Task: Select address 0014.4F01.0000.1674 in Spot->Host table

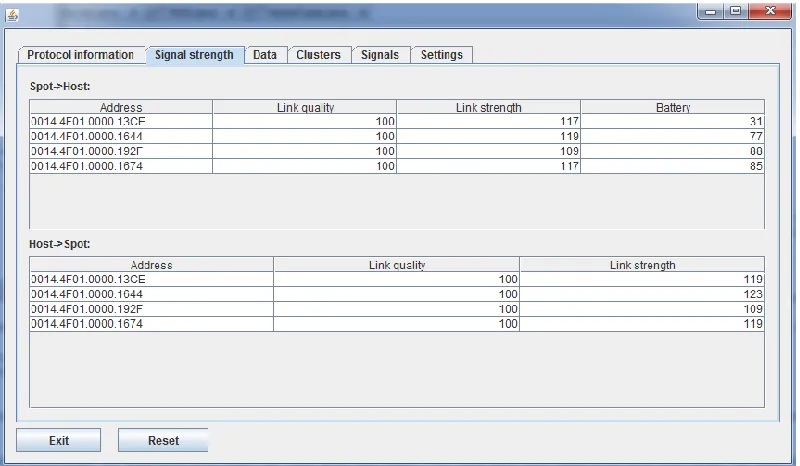Action: tap(121, 166)
